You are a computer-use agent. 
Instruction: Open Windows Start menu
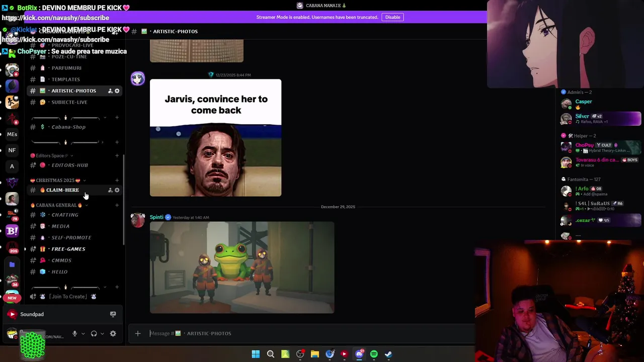point(256,354)
